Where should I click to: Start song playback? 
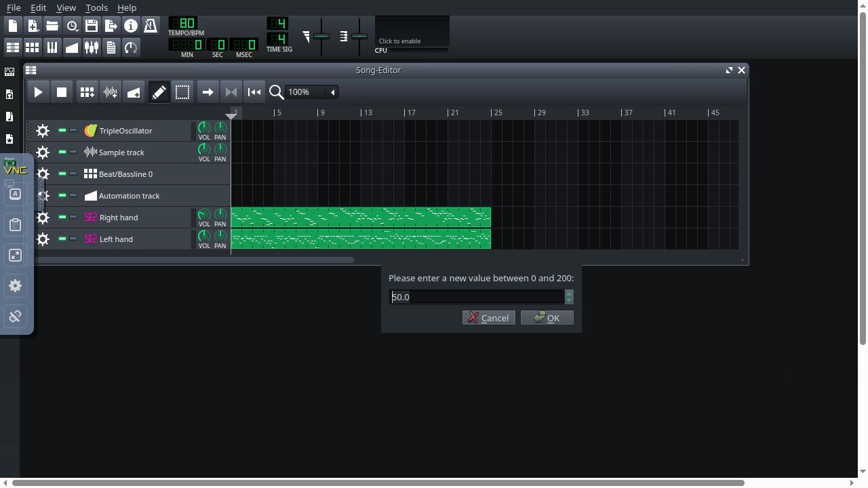click(38, 92)
